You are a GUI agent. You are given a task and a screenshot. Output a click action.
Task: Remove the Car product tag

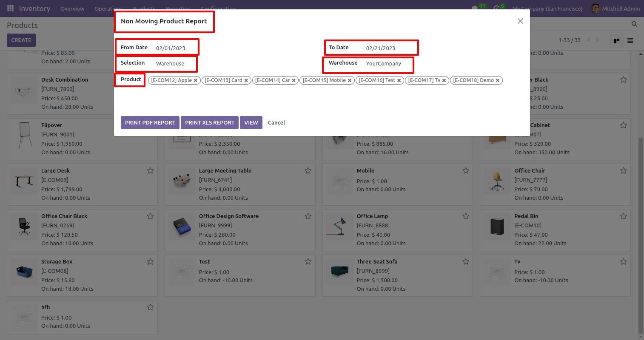[294, 80]
